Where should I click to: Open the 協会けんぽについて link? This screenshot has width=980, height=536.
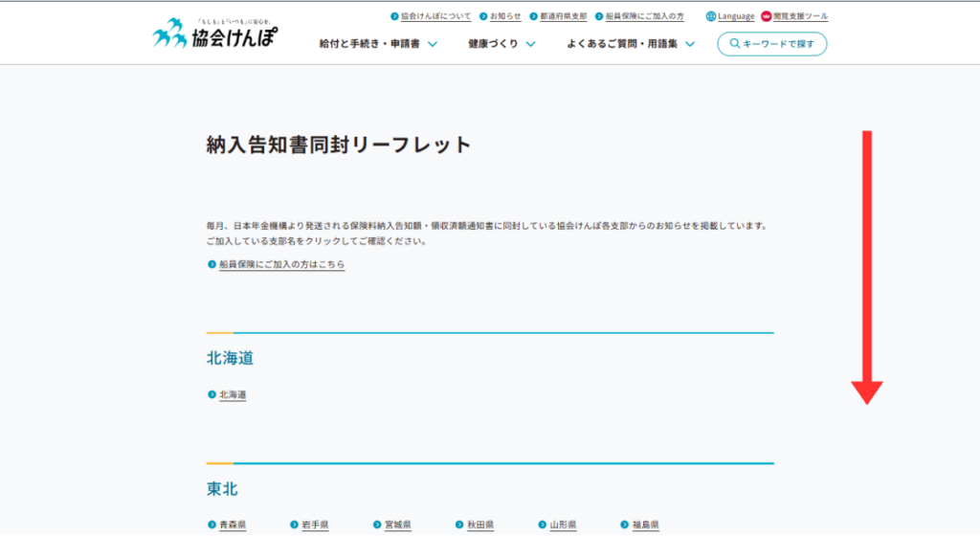click(x=435, y=16)
